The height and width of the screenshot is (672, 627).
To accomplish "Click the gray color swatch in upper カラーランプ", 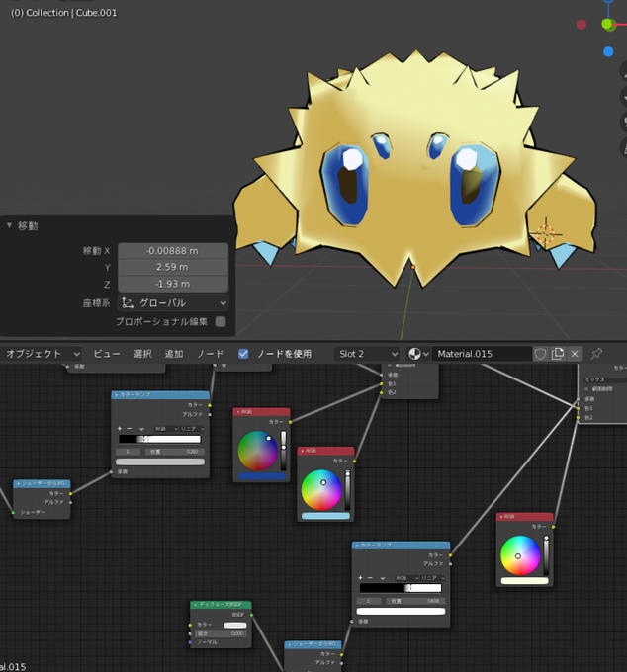I will pyautogui.click(x=160, y=462).
